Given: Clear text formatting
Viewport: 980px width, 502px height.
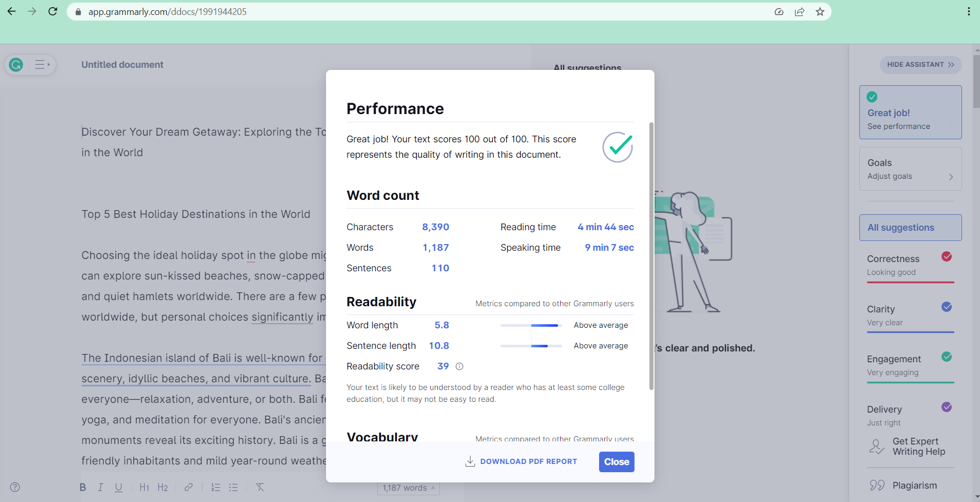Looking at the screenshot, I should point(260,487).
